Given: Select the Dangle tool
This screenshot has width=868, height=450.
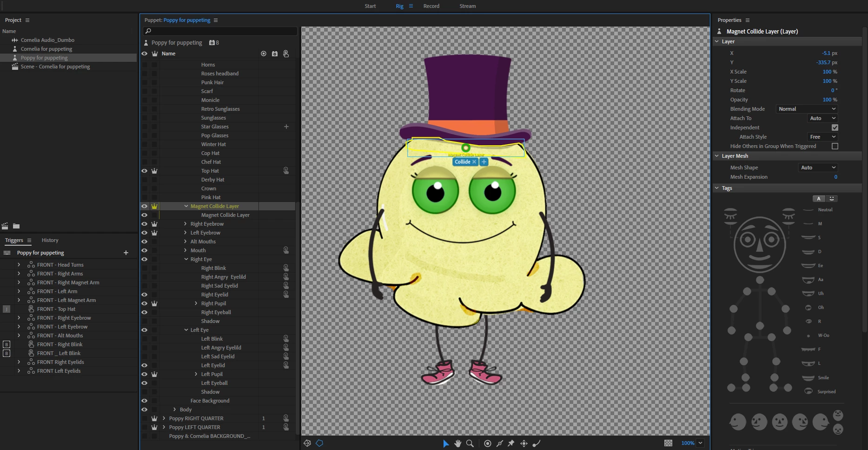Looking at the screenshot, I should 537,443.
